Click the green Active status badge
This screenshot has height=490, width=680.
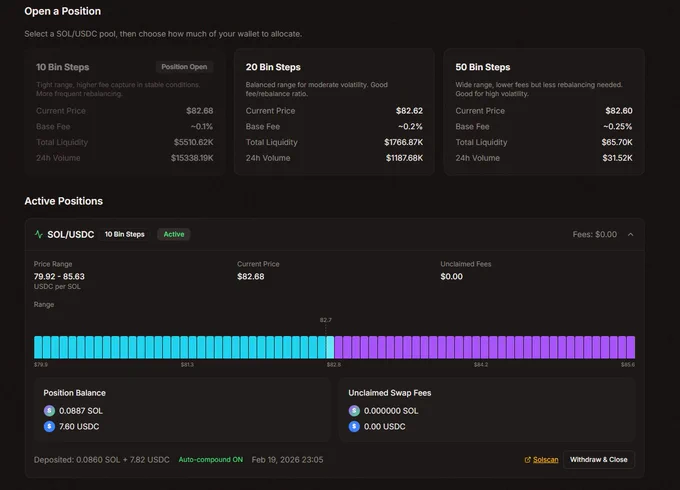[x=174, y=234]
